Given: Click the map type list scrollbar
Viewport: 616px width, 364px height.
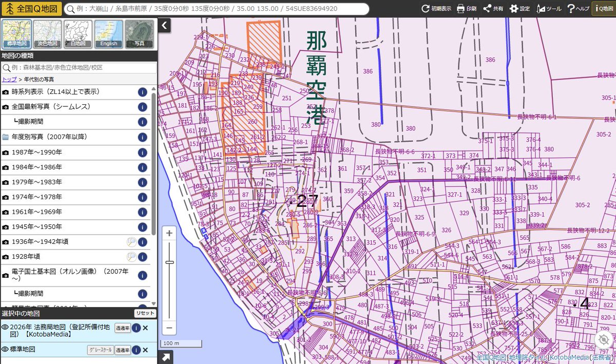Looking at the screenshot, I should 153,164.
